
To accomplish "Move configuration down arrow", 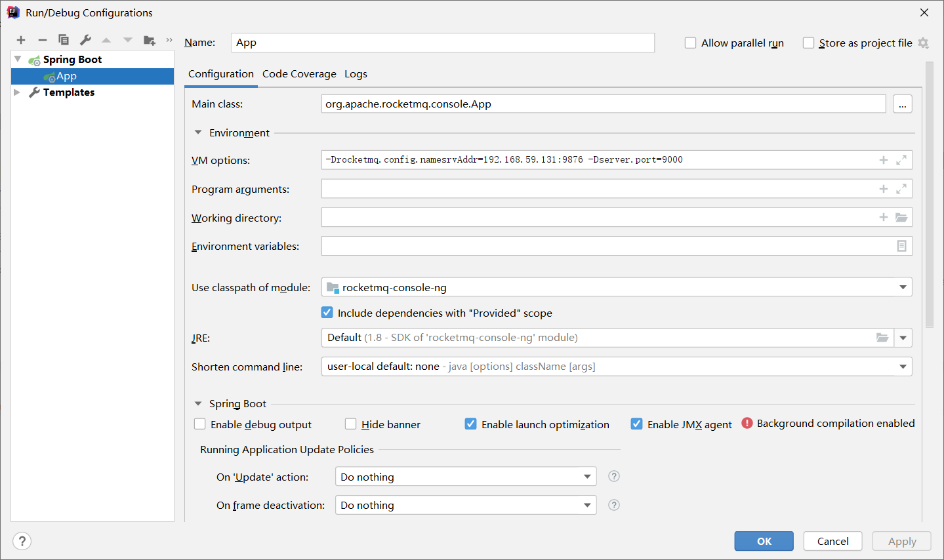I will coord(128,40).
